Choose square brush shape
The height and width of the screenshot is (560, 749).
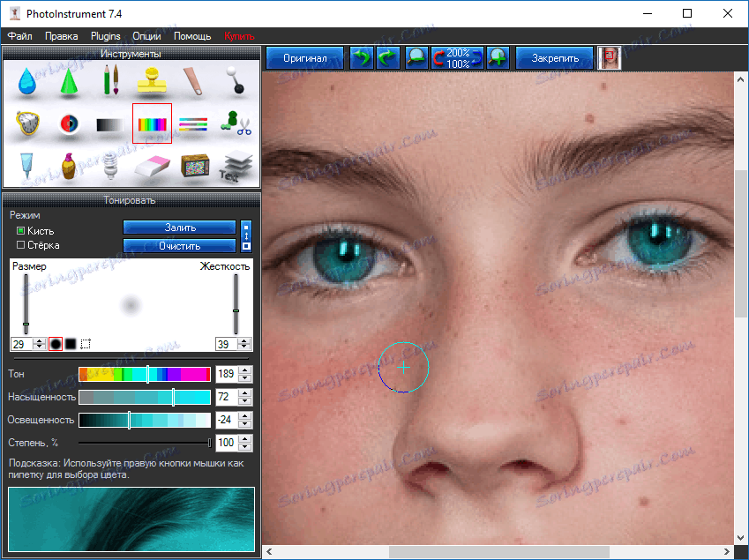click(71, 344)
